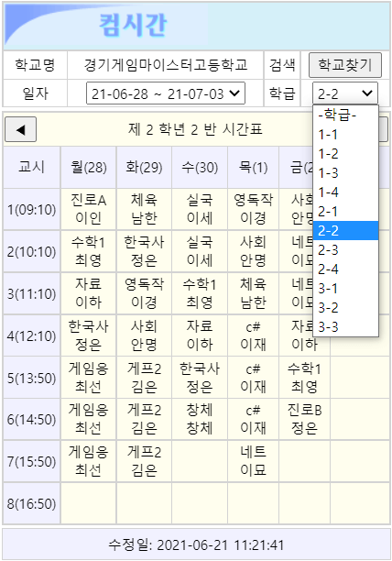Choose class 3-1 from the list
Viewport: 392px width, 561px height.
click(x=345, y=289)
